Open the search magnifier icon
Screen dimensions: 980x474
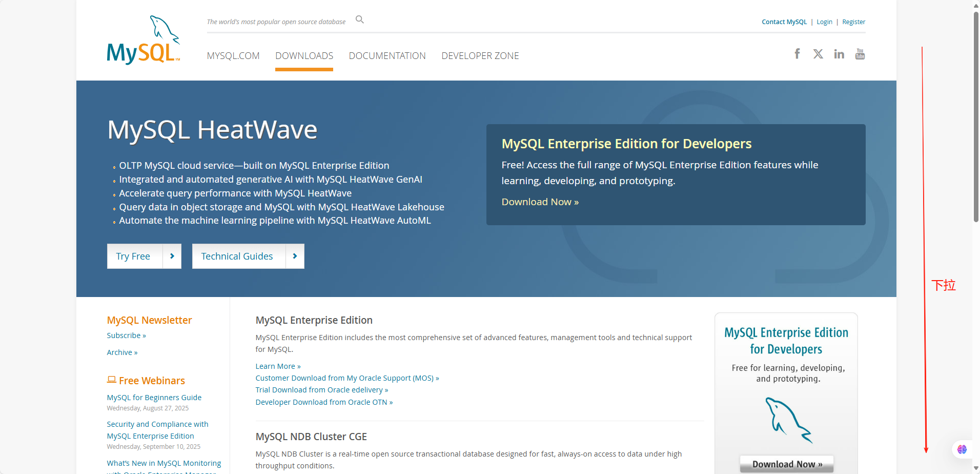point(360,19)
